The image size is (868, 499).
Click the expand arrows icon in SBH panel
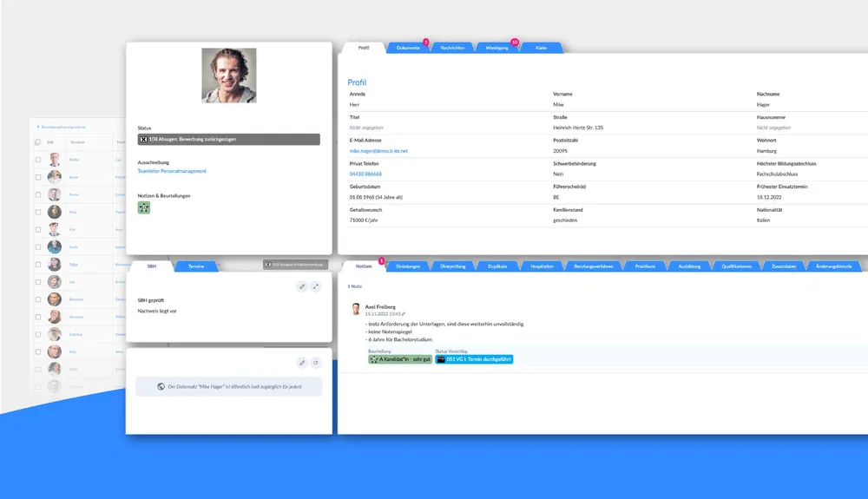click(x=316, y=286)
